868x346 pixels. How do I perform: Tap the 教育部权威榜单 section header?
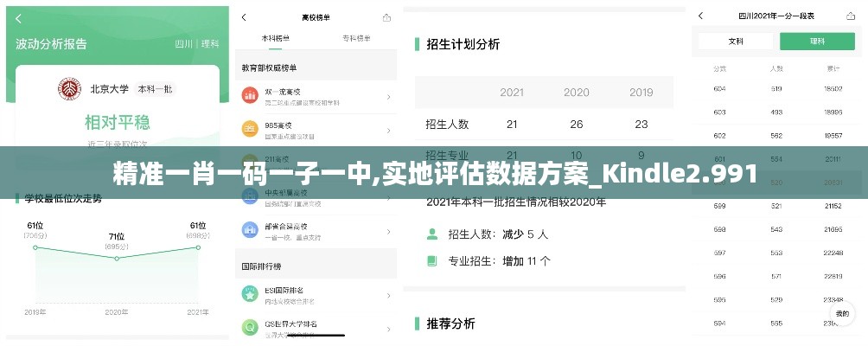pos(269,67)
